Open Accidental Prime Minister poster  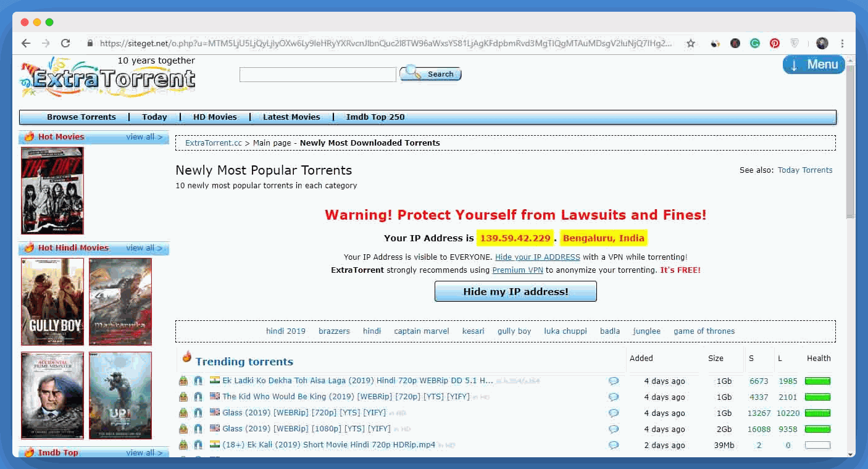click(52, 396)
